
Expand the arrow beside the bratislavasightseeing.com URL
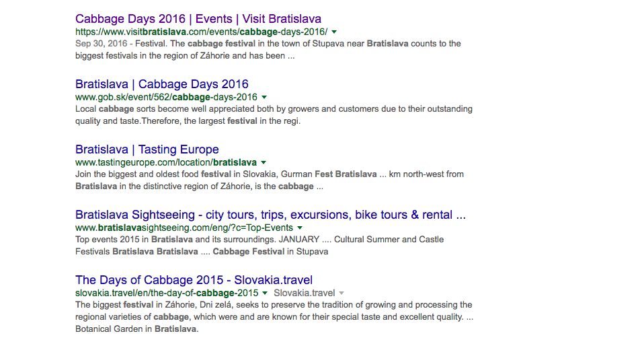click(300, 228)
